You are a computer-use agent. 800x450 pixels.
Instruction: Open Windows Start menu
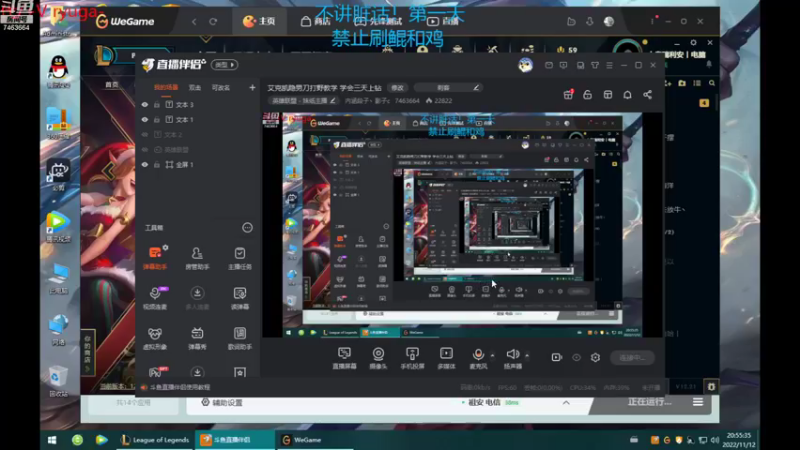click(x=52, y=440)
